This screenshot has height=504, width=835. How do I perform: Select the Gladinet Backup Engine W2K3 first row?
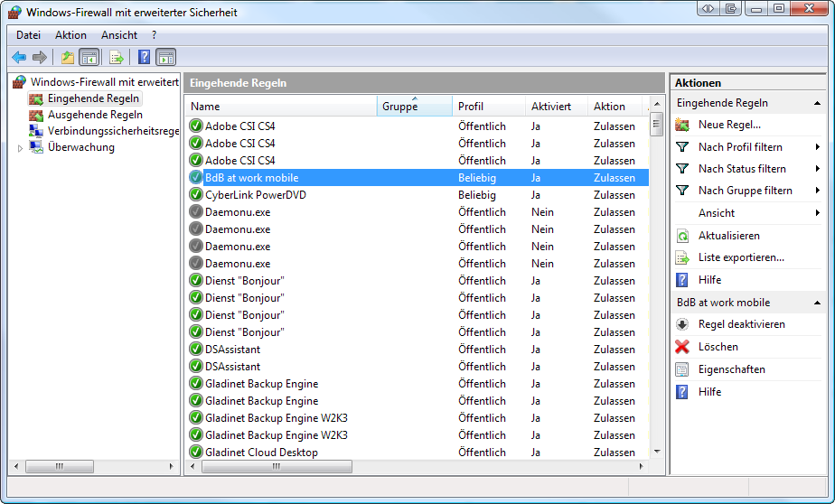pyautogui.click(x=418, y=418)
